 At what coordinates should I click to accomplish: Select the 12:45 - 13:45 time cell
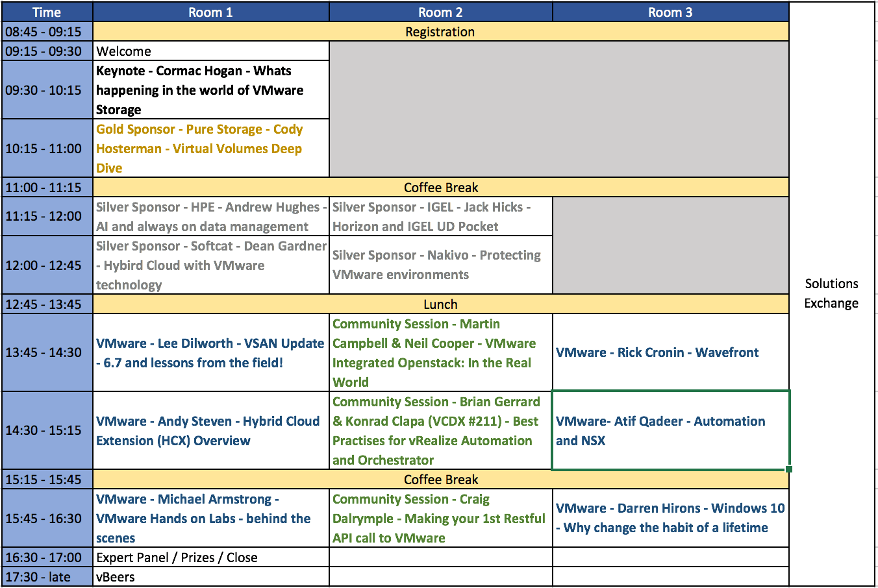coord(47,304)
